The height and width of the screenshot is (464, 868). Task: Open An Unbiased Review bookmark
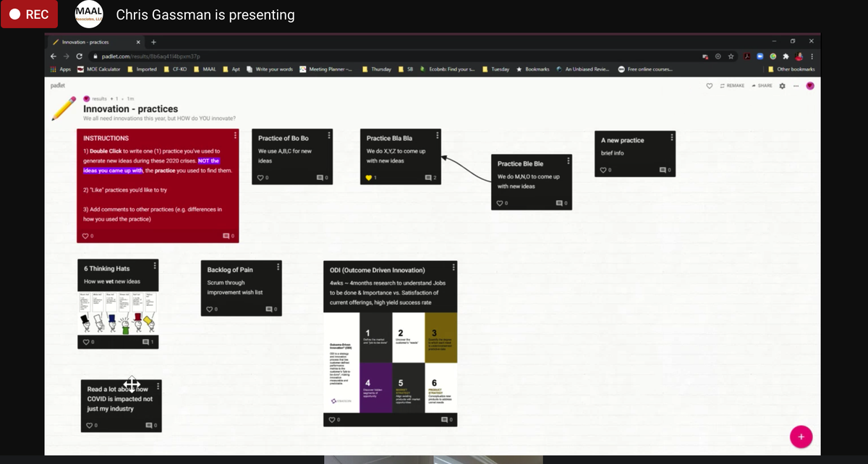[x=584, y=69]
